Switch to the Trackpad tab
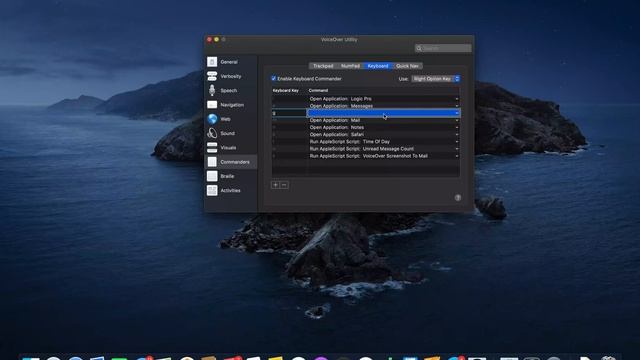The height and width of the screenshot is (360, 640). (x=323, y=66)
